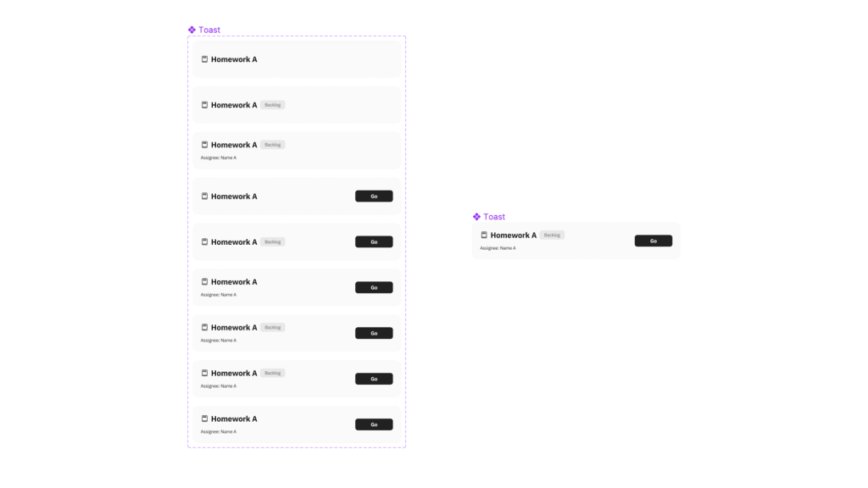The height and width of the screenshot is (488, 868).
Task: Select the Homework A title in the standalone right toast
Action: pos(514,236)
